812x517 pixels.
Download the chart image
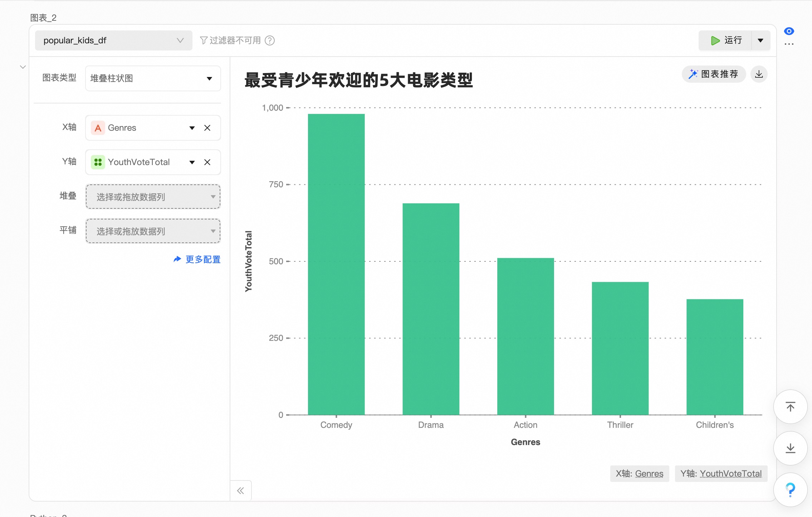pyautogui.click(x=759, y=74)
